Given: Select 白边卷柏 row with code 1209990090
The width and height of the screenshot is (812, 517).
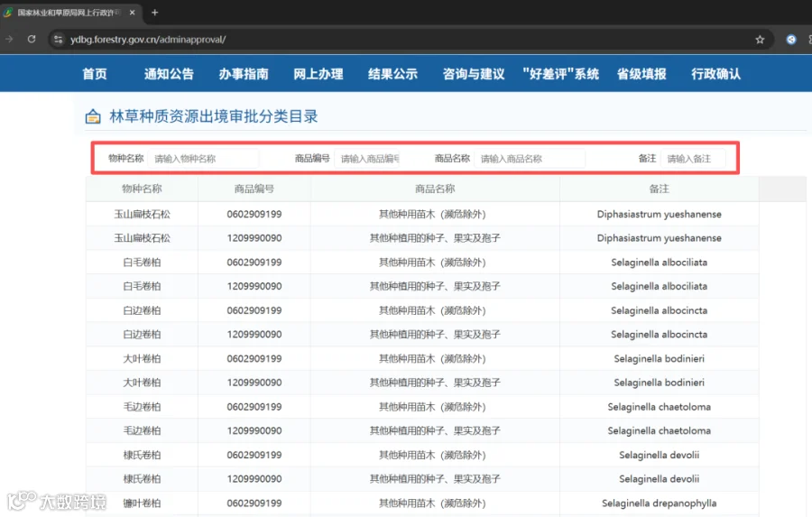Looking at the screenshot, I should click(x=422, y=334).
